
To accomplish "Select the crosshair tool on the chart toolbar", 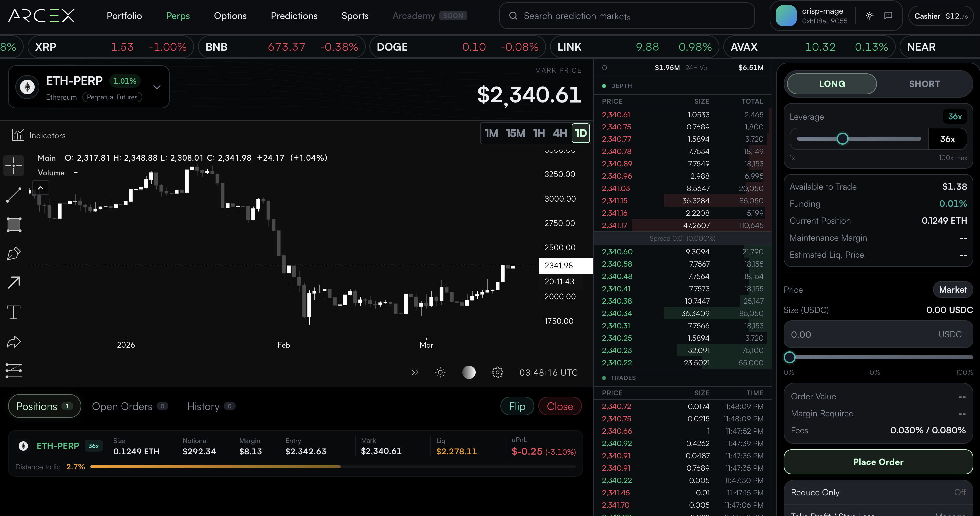I will pos(14,165).
